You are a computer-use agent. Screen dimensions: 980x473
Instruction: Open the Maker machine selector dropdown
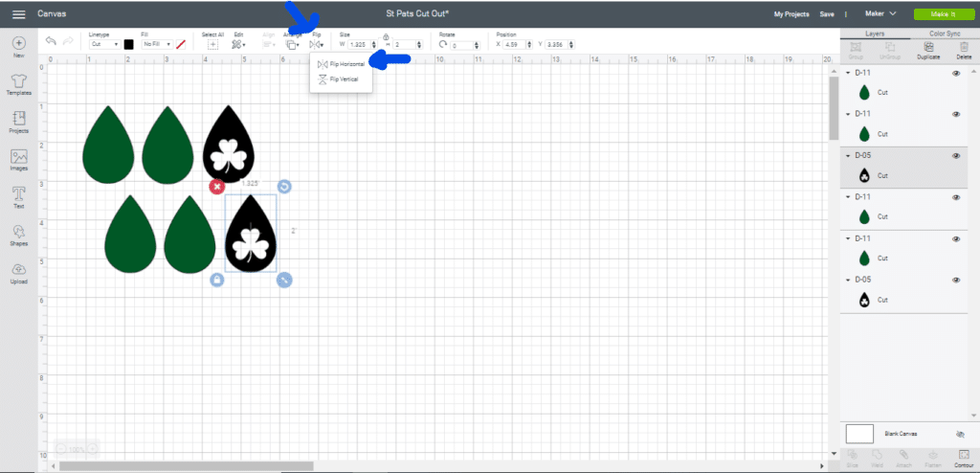click(879, 14)
